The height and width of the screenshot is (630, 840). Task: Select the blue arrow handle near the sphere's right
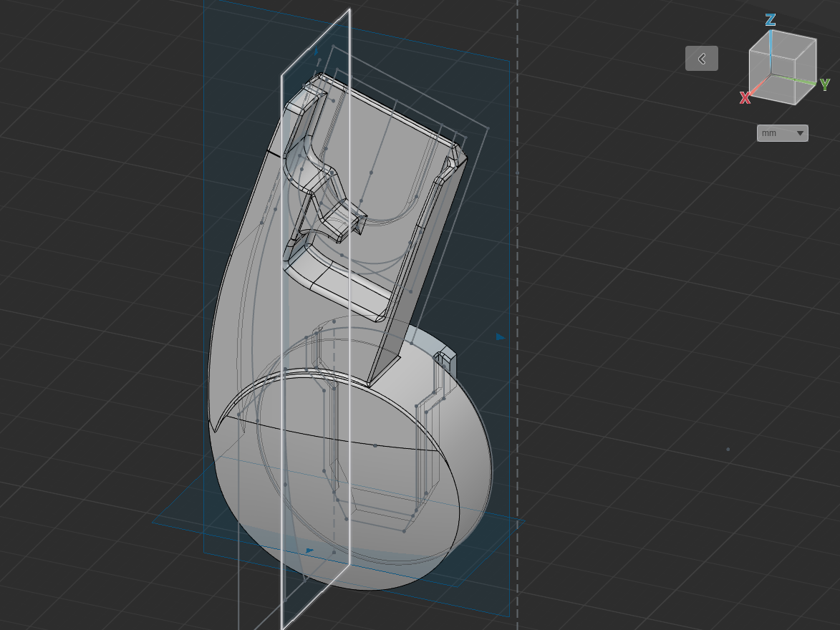500,337
